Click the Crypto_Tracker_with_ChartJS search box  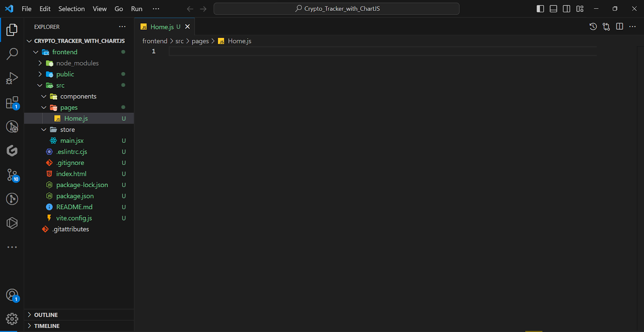pyautogui.click(x=336, y=9)
